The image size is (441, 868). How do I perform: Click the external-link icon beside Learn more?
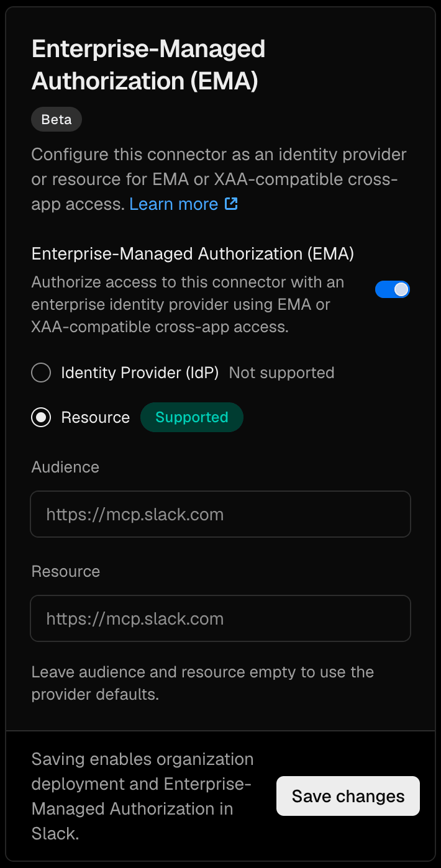[x=231, y=204]
